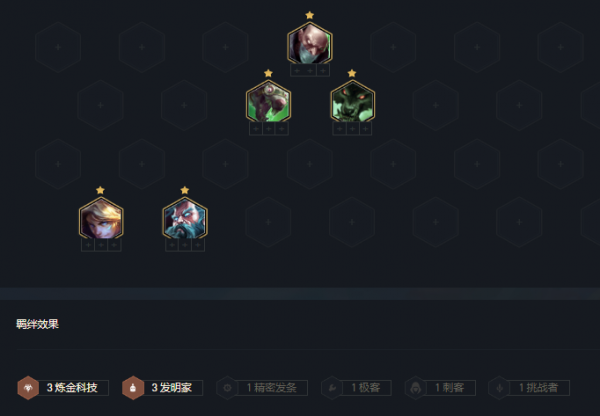Click the 挑战者 trait icon
The width and height of the screenshot is (600, 416).
(x=499, y=388)
